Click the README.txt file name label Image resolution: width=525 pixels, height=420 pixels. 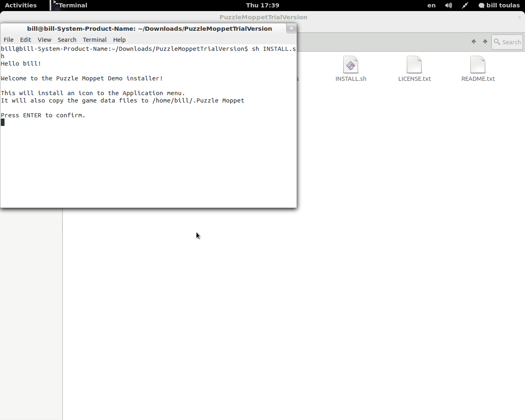pos(478,79)
